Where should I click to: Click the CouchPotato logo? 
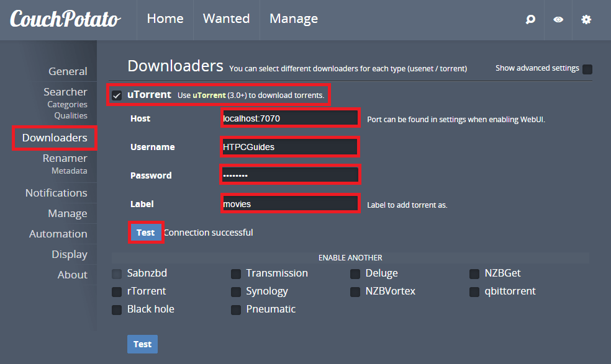point(65,19)
